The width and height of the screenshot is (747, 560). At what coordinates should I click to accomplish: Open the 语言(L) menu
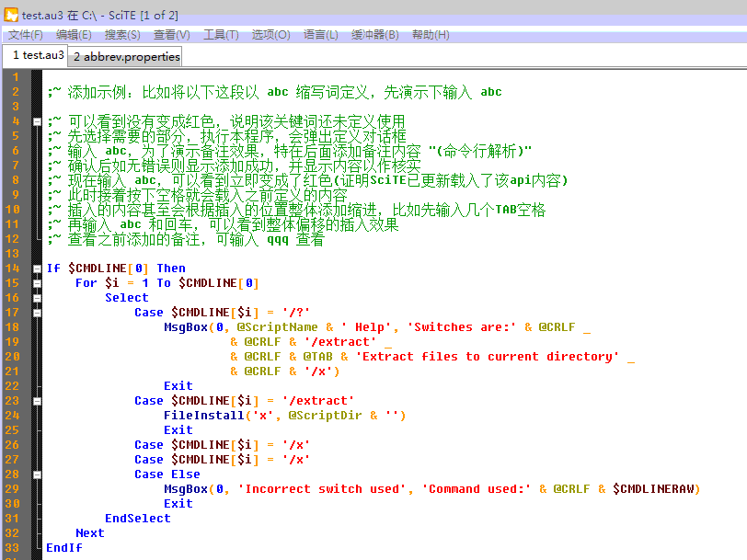click(x=320, y=35)
